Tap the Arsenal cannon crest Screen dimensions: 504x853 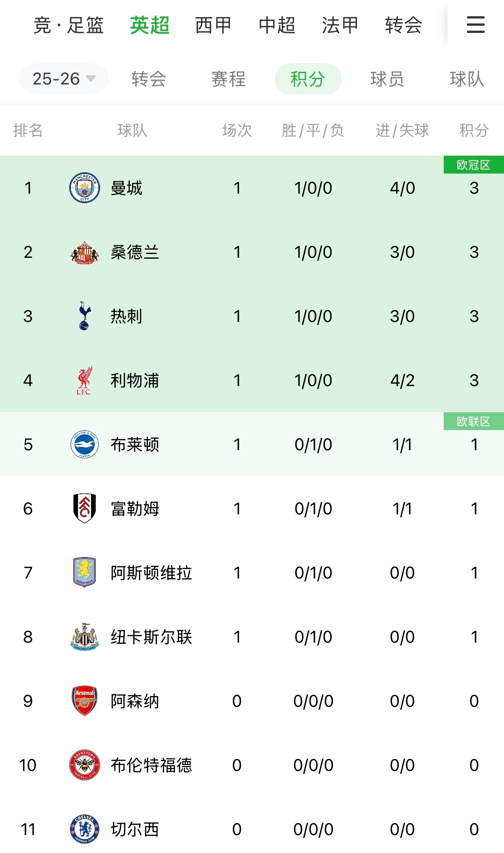click(x=85, y=701)
